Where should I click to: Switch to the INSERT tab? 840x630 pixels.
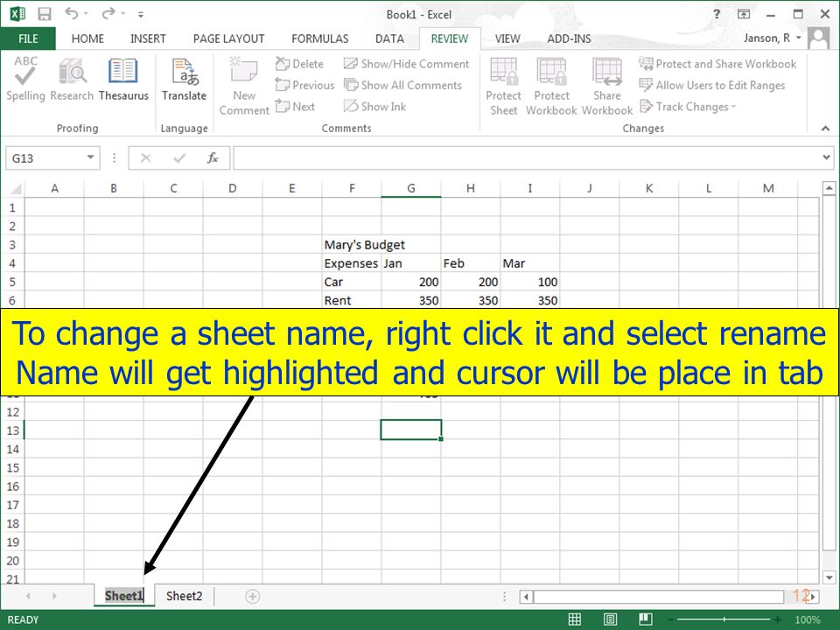point(148,38)
